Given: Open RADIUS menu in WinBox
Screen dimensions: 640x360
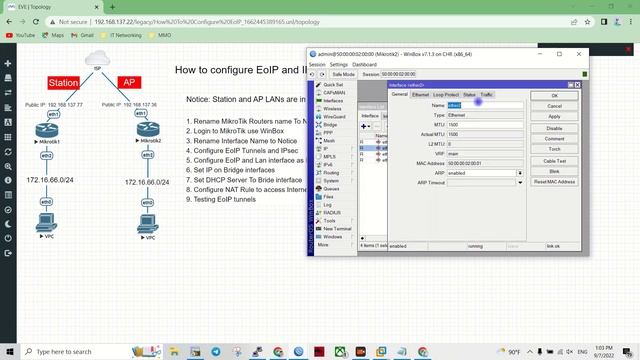Looking at the screenshot, I should (x=331, y=213).
